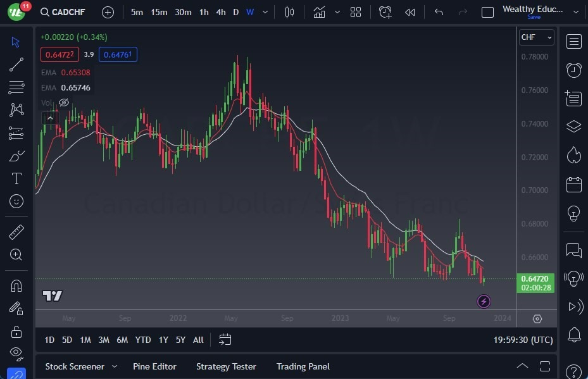Click the 0.64761 buy price box

click(118, 54)
